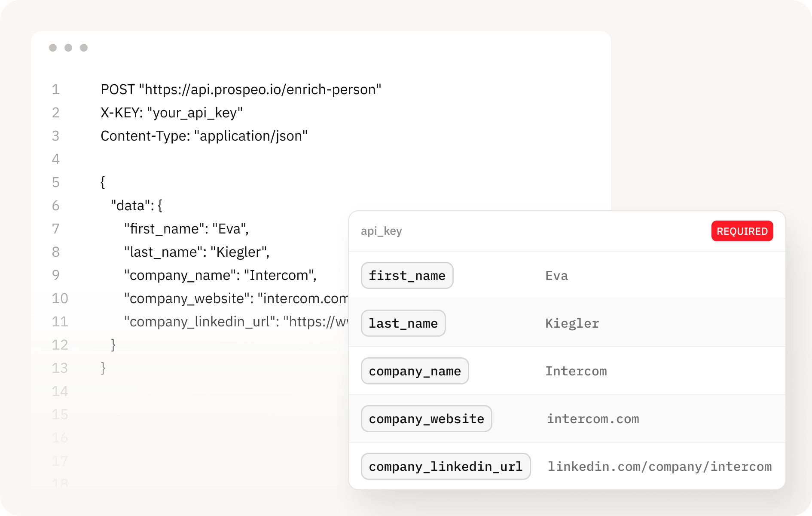Select the company_linkedin_url parameter tag
Image resolution: width=812 pixels, height=516 pixels.
click(x=446, y=467)
